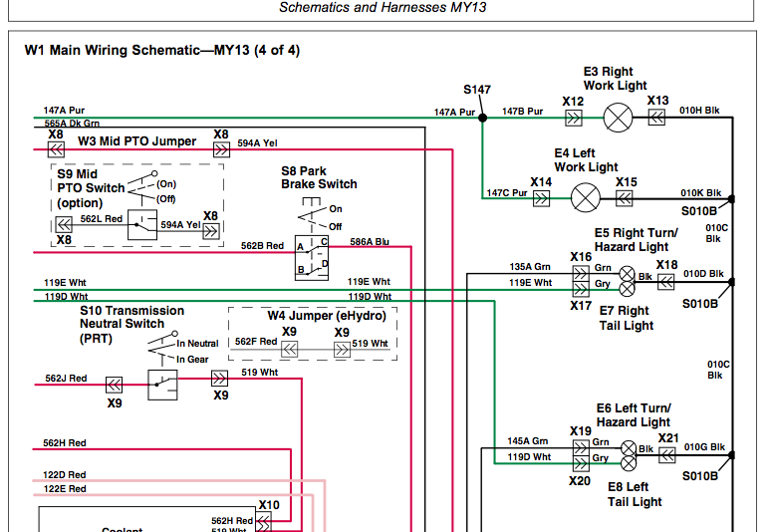Click the title 'W1 Main Wiring Schematic—MY13 (4 of 4)'
Screen dimensions: 770x532
(x=162, y=50)
